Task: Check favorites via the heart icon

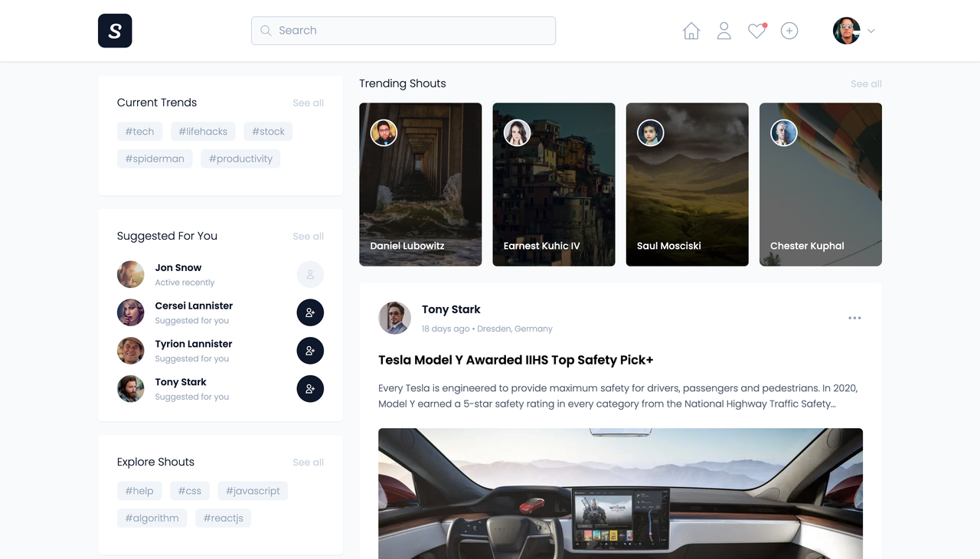Action: click(756, 30)
